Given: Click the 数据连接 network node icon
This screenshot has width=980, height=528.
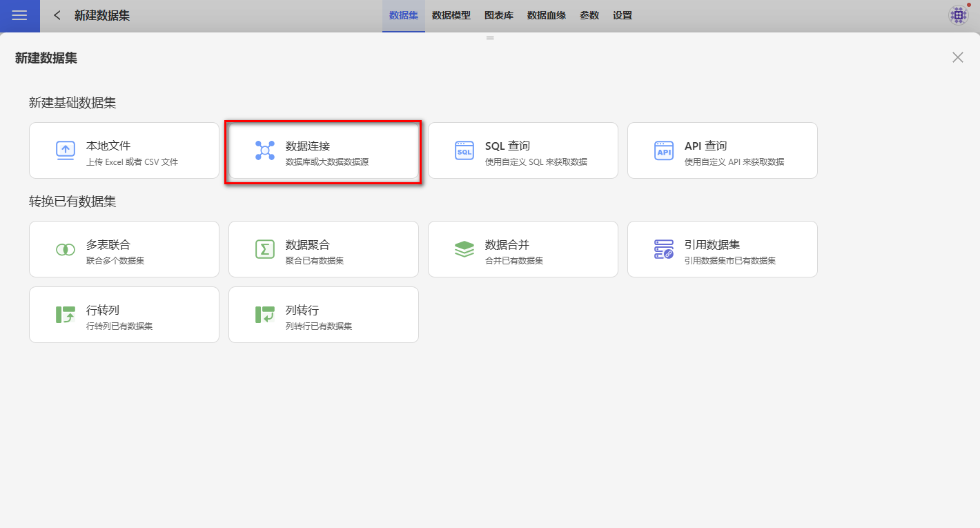Looking at the screenshot, I should tap(265, 150).
